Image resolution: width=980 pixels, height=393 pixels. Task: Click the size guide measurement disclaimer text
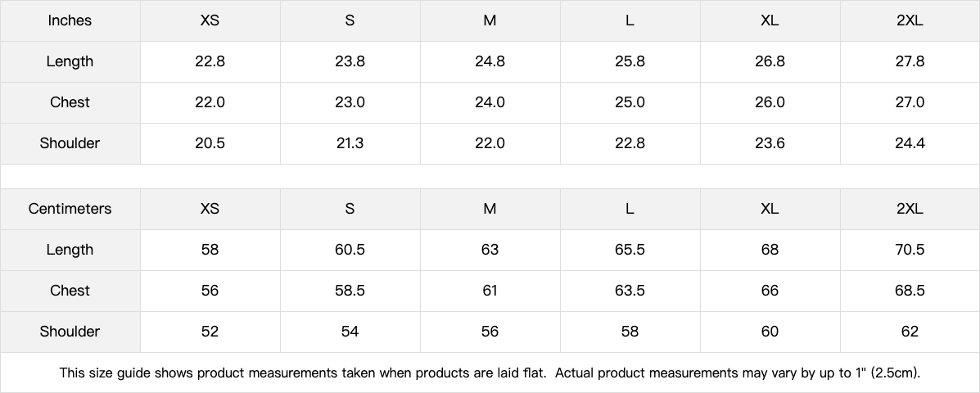pyautogui.click(x=490, y=373)
